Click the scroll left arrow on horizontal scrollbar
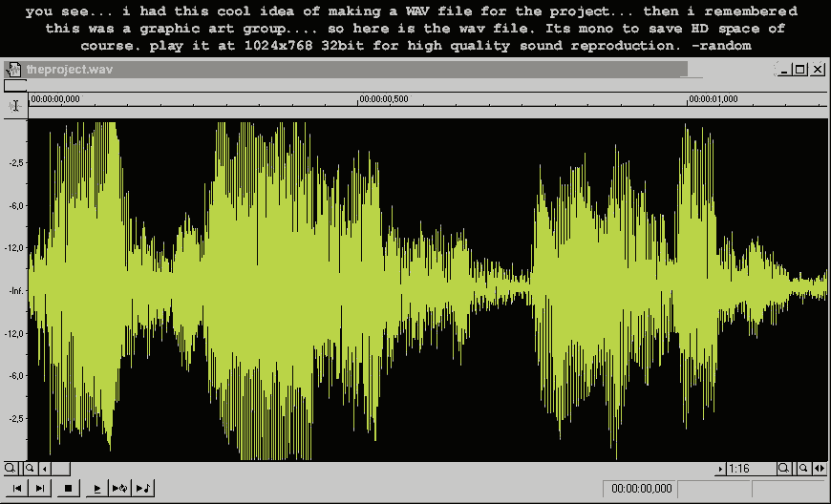 [x=45, y=469]
